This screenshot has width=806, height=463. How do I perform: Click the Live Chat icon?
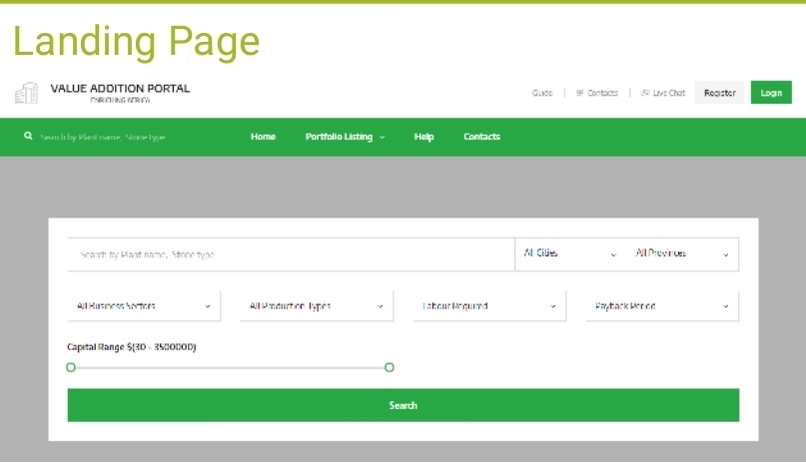point(645,93)
